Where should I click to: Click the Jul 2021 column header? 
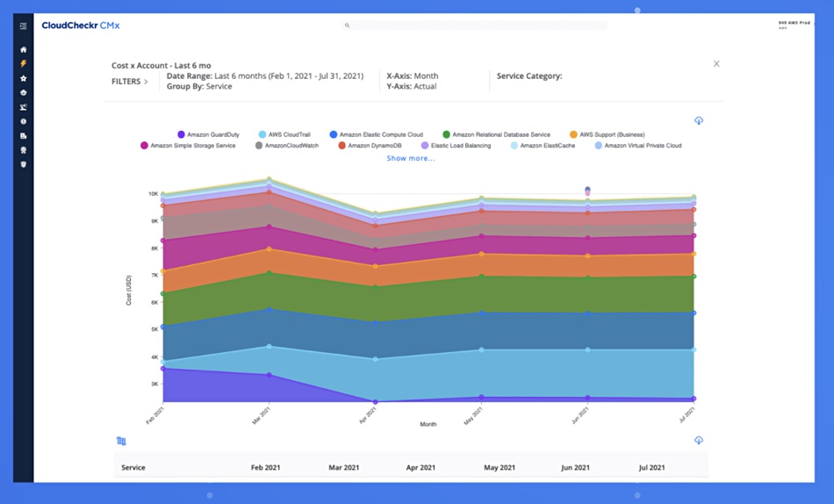(651, 467)
